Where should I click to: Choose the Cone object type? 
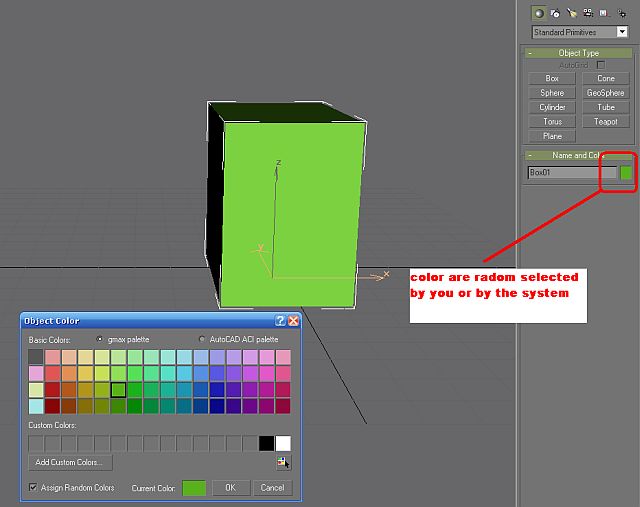[606, 78]
